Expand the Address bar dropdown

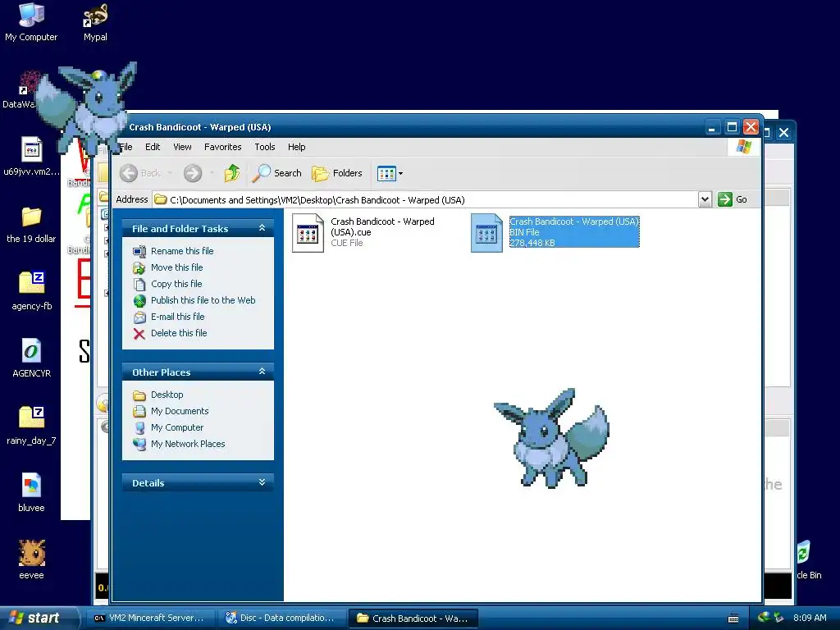[705, 199]
